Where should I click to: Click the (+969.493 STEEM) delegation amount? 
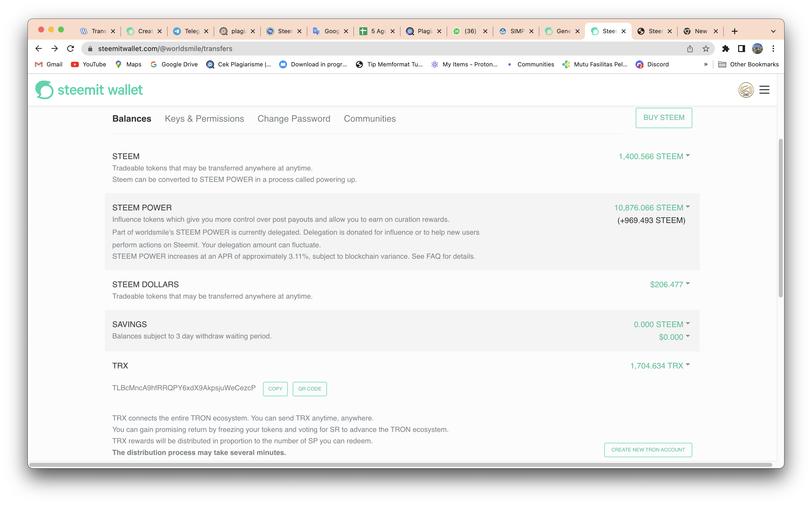pyautogui.click(x=651, y=220)
